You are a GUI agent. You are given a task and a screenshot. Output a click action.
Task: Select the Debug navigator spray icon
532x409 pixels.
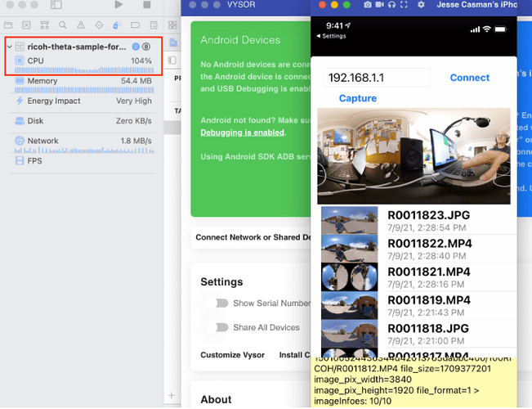click(x=118, y=25)
